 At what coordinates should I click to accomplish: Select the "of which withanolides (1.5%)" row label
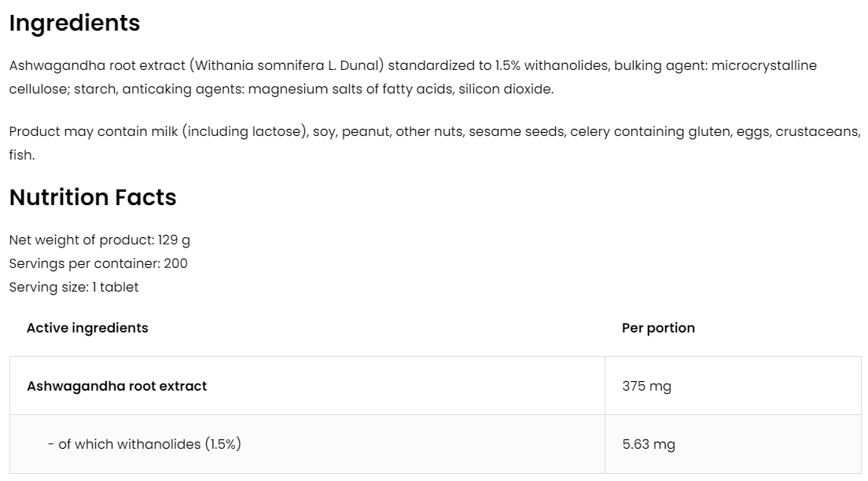149,444
